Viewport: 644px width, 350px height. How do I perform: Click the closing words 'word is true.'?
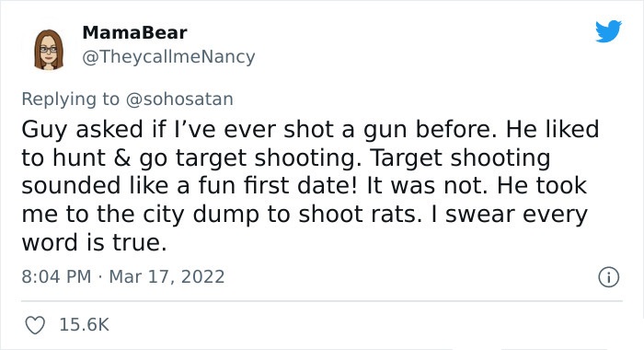click(x=94, y=242)
